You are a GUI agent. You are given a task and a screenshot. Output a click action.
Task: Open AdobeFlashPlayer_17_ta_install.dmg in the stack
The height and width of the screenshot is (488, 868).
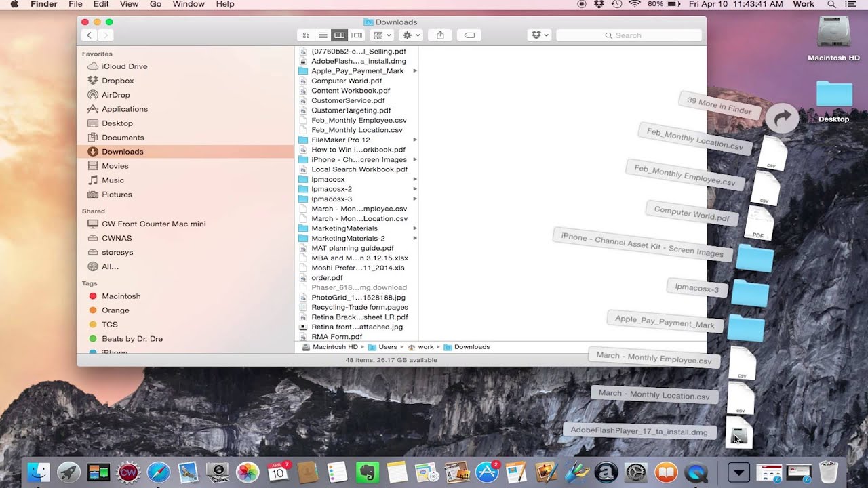point(739,432)
